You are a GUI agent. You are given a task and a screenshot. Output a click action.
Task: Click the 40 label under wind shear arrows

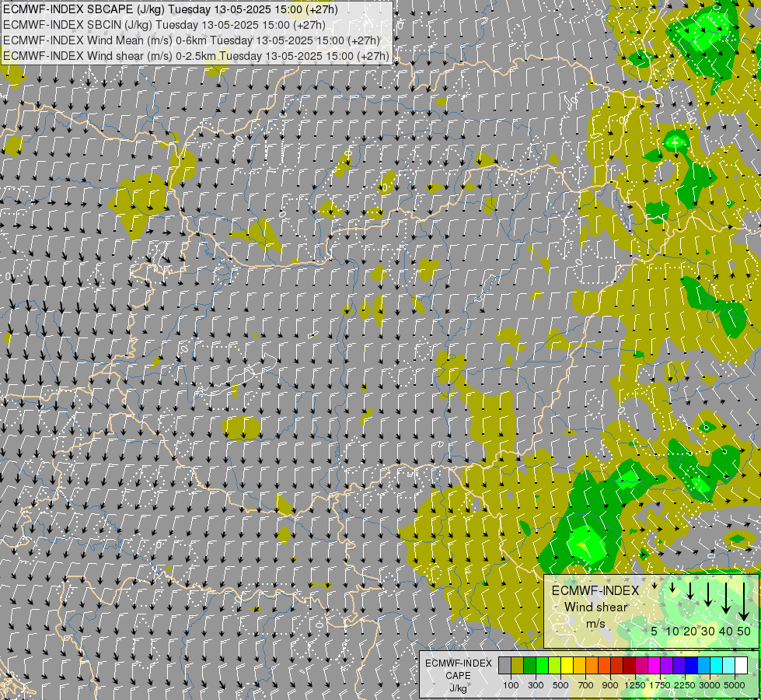[x=725, y=631]
